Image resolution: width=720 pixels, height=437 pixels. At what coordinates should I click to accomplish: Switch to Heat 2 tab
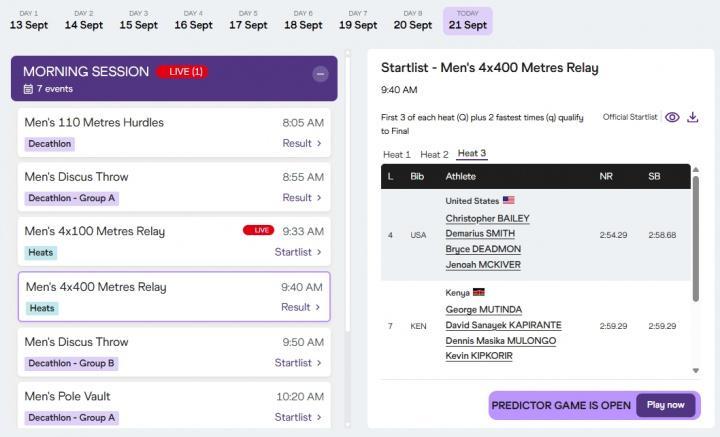coord(434,155)
